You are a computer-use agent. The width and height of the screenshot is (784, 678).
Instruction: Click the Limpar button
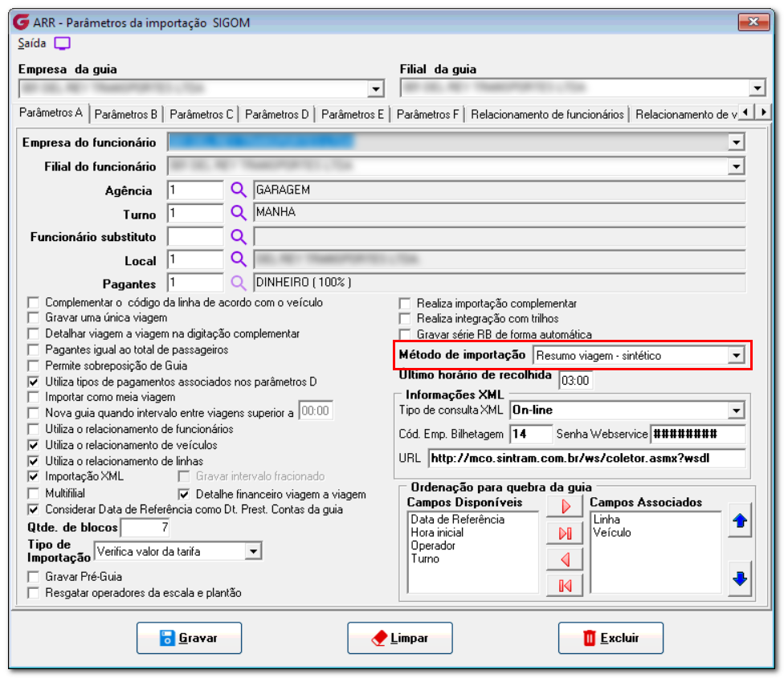[x=400, y=638]
